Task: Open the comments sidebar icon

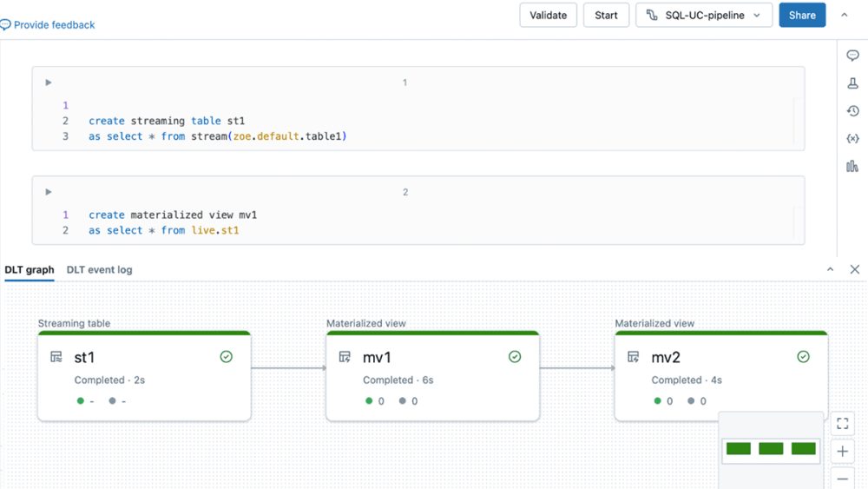Action: (x=852, y=56)
